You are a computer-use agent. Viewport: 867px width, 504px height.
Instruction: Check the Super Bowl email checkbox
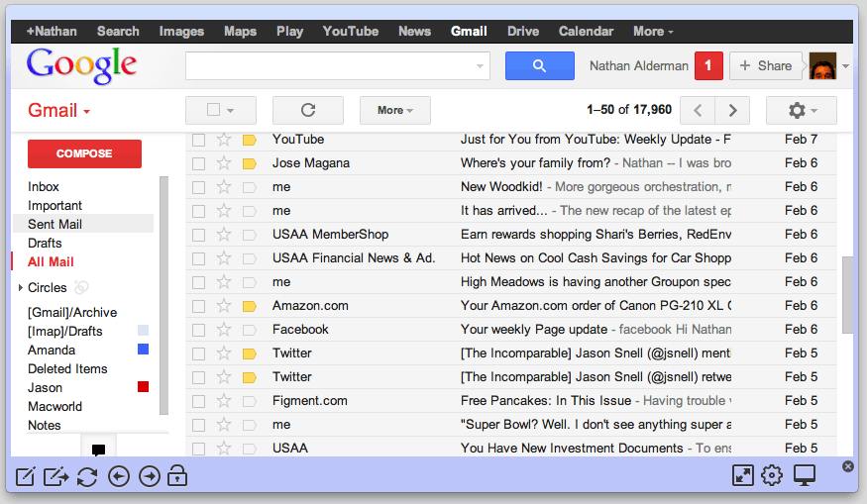(x=198, y=425)
